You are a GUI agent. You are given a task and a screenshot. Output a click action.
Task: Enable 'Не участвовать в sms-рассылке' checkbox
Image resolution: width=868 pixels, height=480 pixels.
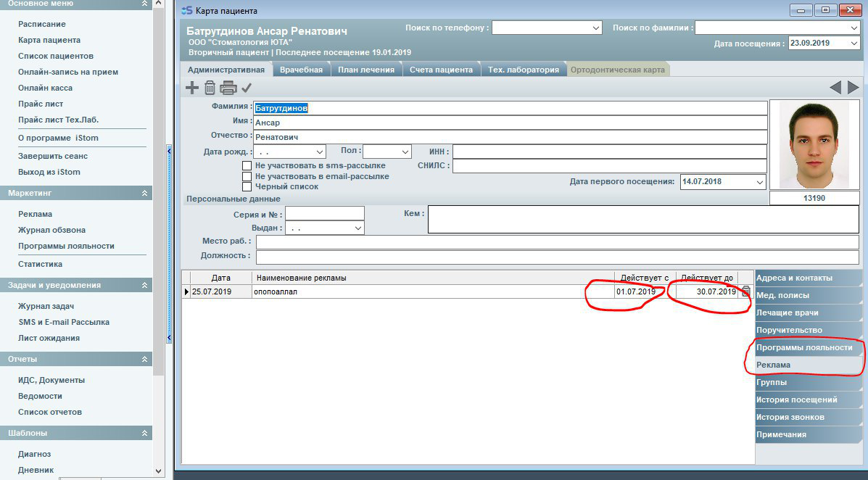(x=247, y=166)
